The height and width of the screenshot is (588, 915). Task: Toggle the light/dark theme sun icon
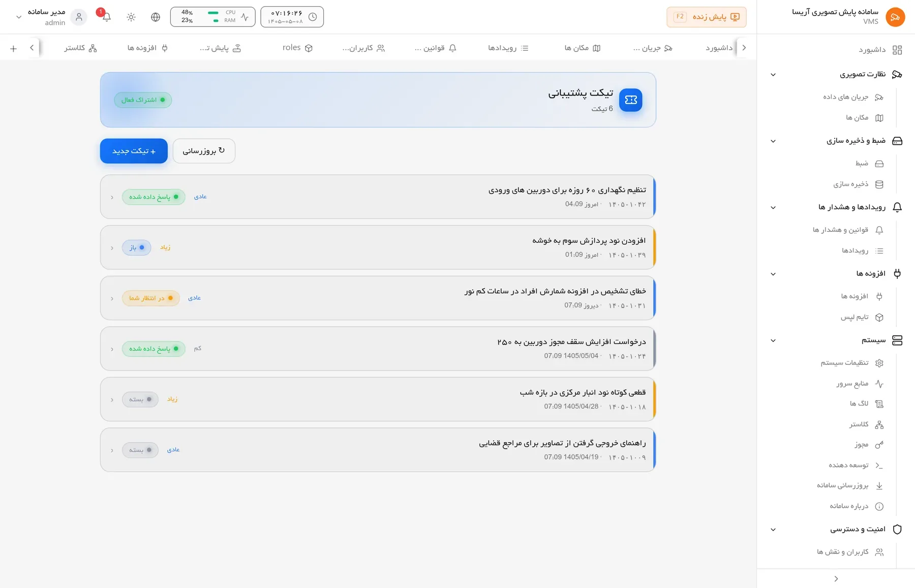point(131,17)
